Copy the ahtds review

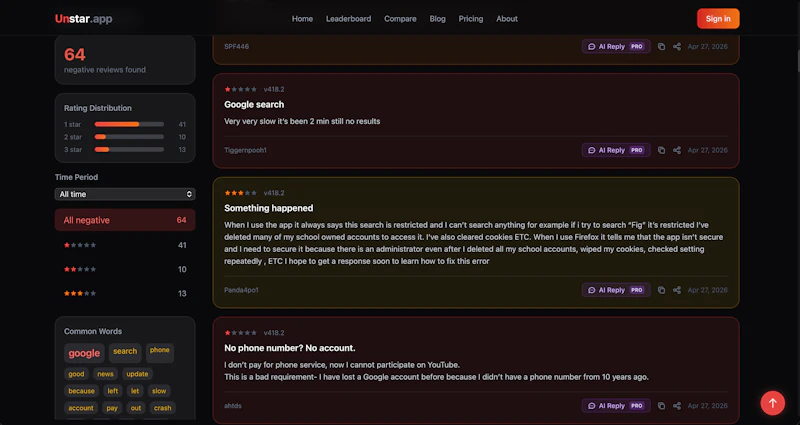(x=661, y=406)
